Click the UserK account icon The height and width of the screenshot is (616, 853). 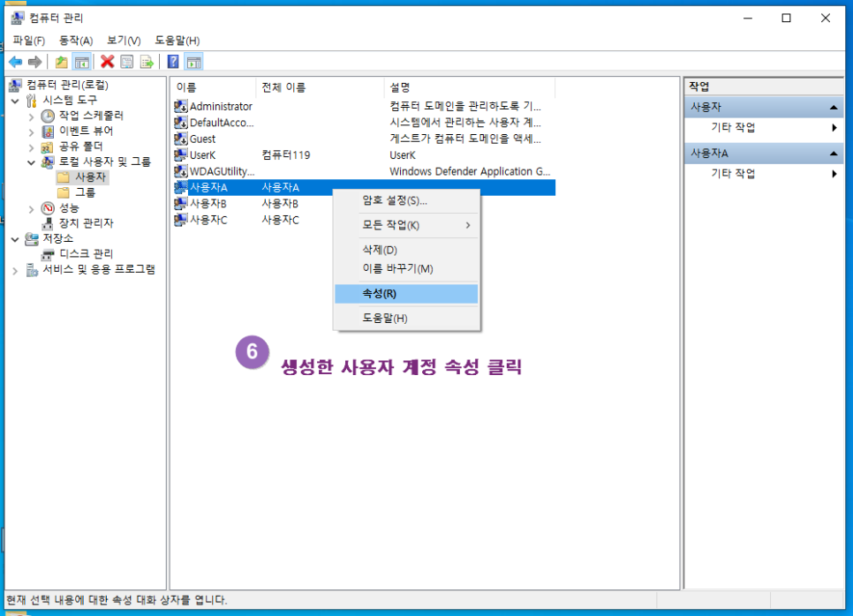181,155
